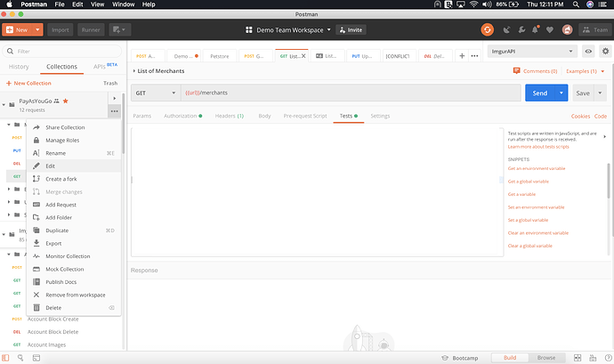Select Duplicate from the context menu
The image size is (614, 364).
74,231
